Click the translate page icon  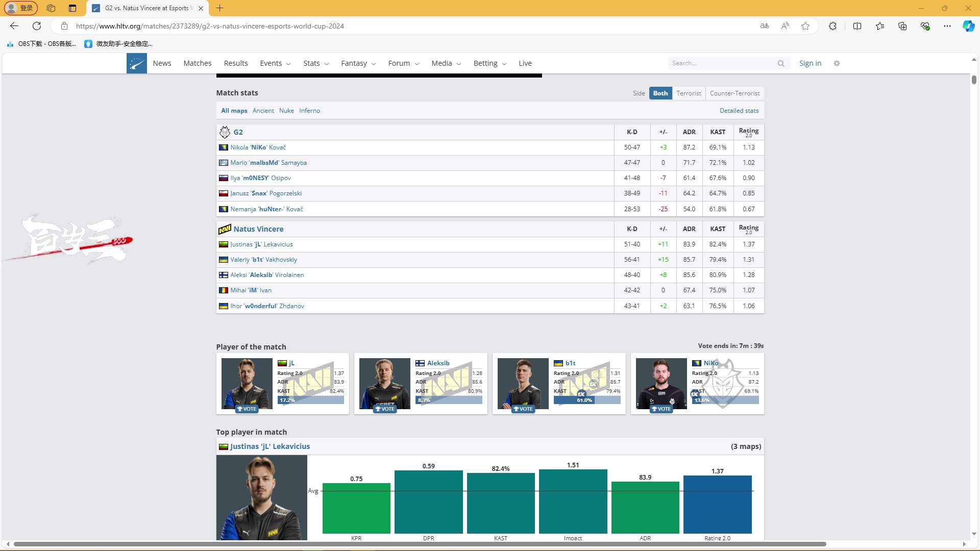765,26
